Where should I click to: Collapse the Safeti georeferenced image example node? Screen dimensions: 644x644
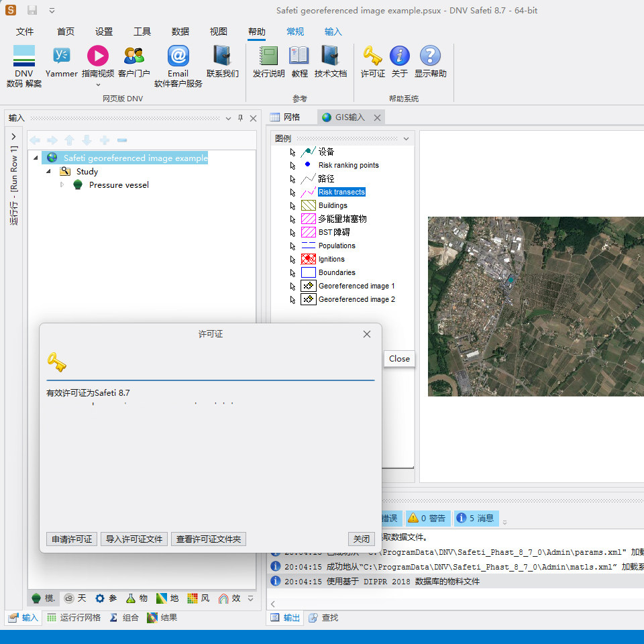(36, 158)
